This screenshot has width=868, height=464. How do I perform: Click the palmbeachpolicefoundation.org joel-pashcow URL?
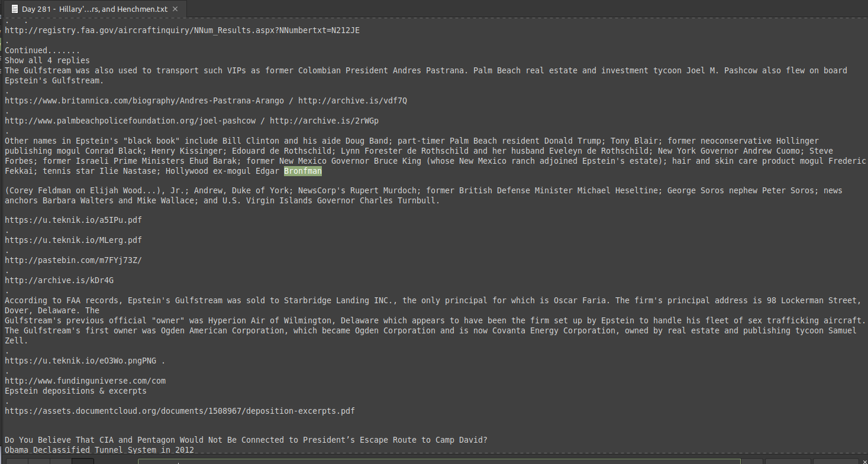click(x=130, y=121)
